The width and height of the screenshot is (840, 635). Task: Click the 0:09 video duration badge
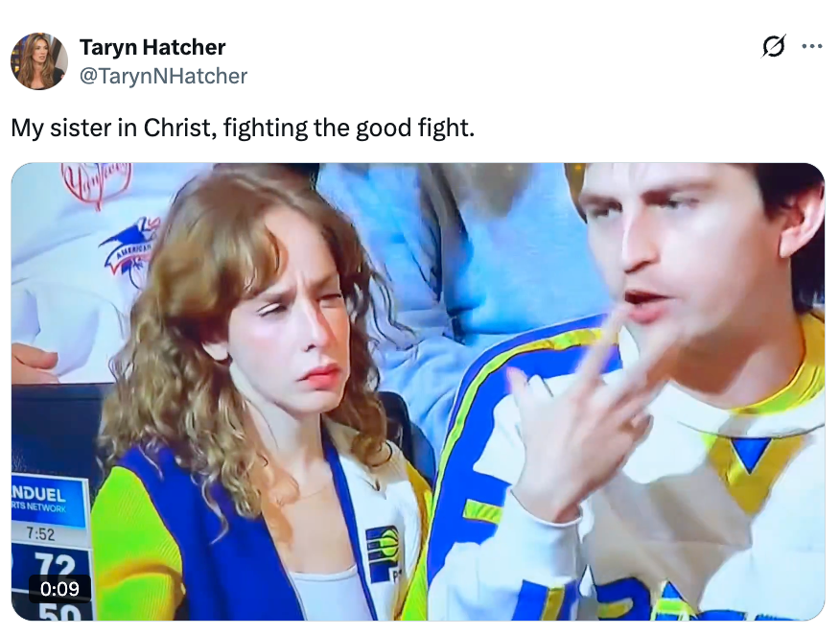pyautogui.click(x=59, y=588)
